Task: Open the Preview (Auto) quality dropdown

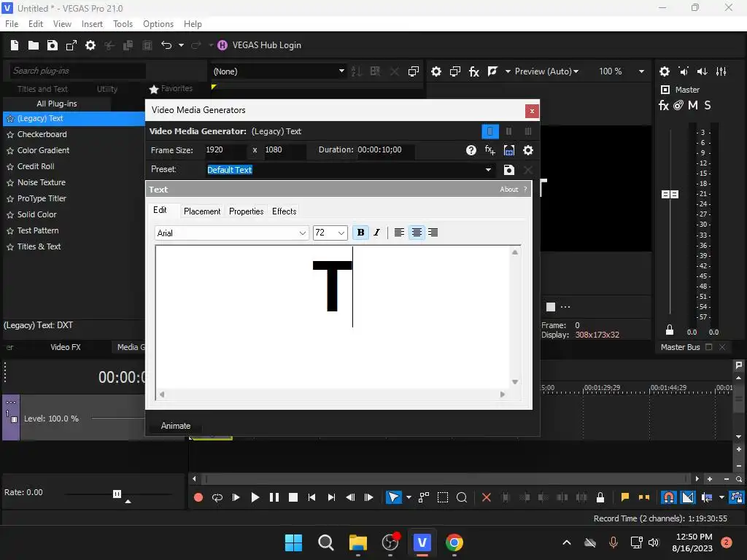Action: pos(547,71)
